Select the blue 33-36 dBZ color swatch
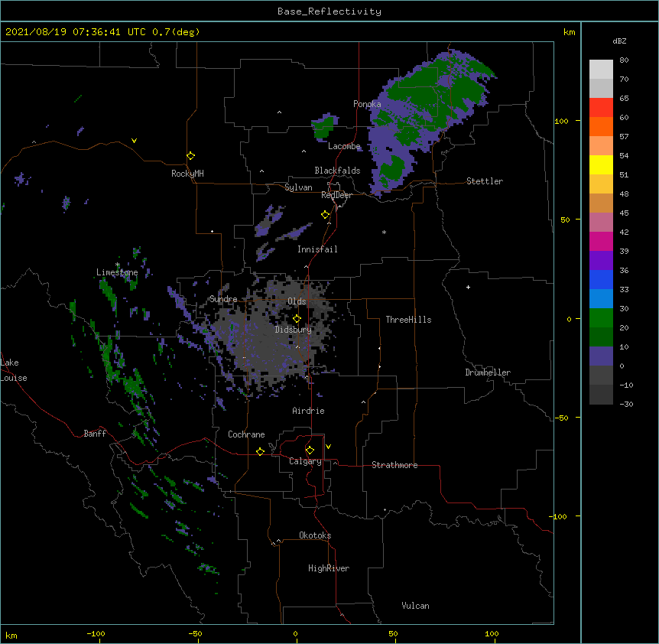This screenshot has width=659, height=644. click(601, 279)
